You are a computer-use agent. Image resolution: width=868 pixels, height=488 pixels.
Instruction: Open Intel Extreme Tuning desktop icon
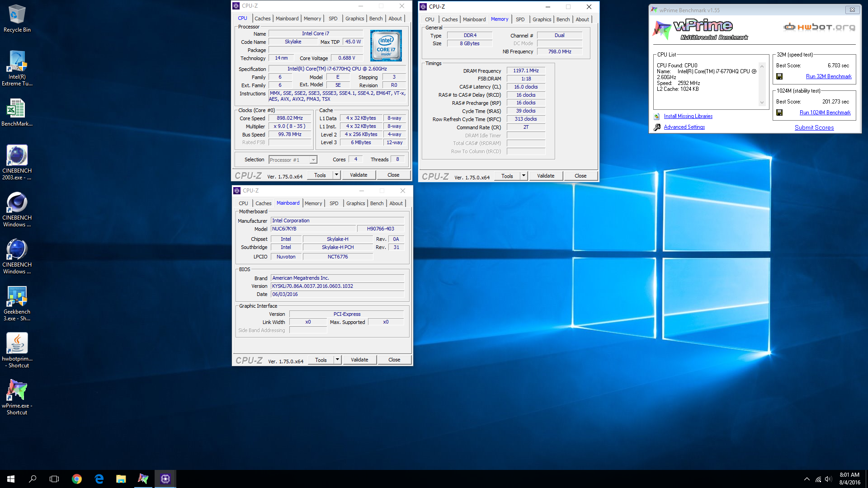tap(17, 68)
